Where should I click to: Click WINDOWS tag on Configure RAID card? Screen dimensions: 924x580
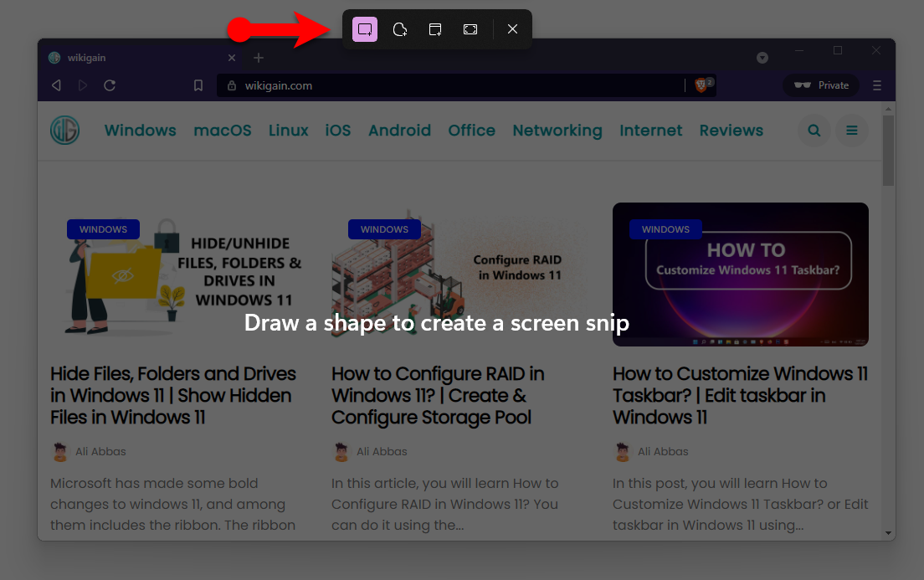pos(384,229)
